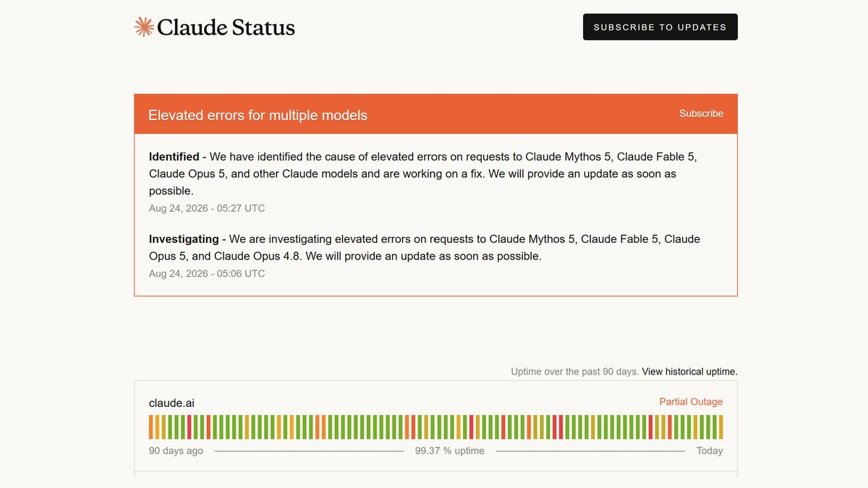Click the 99.37 % uptime value

[450, 450]
